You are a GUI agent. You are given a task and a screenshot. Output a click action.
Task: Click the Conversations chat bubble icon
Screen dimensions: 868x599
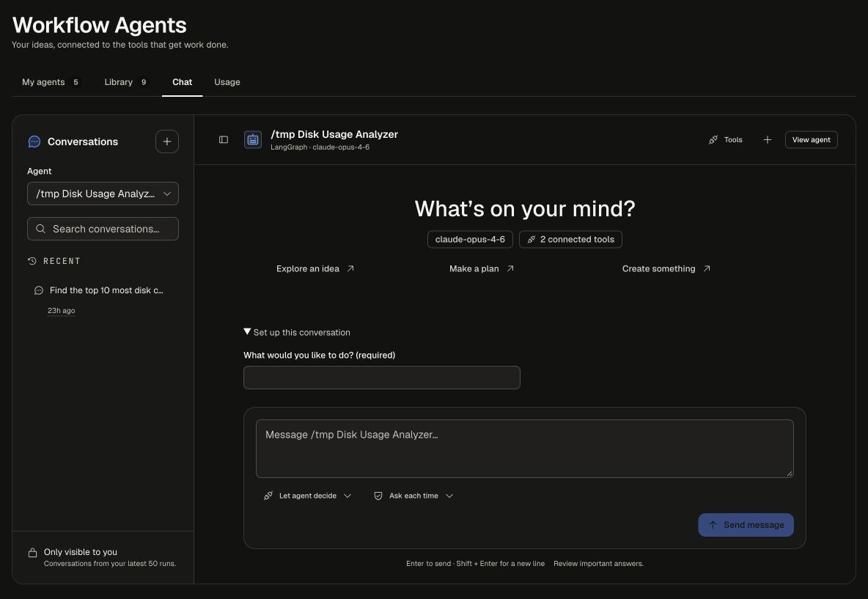click(34, 142)
